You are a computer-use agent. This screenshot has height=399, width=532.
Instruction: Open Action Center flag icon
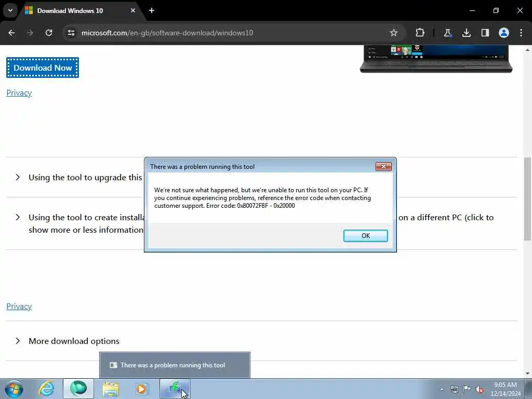(x=467, y=389)
